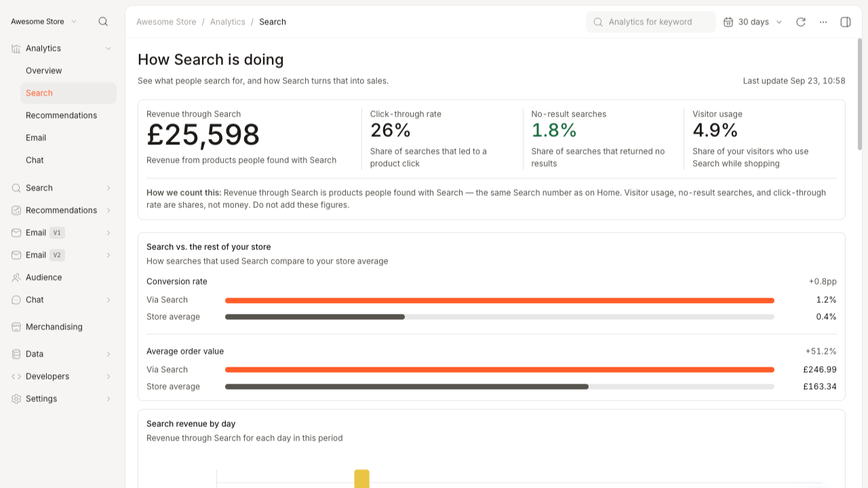Click Awesome Store in the breadcrumb
The width and height of the screenshot is (868, 488).
166,22
